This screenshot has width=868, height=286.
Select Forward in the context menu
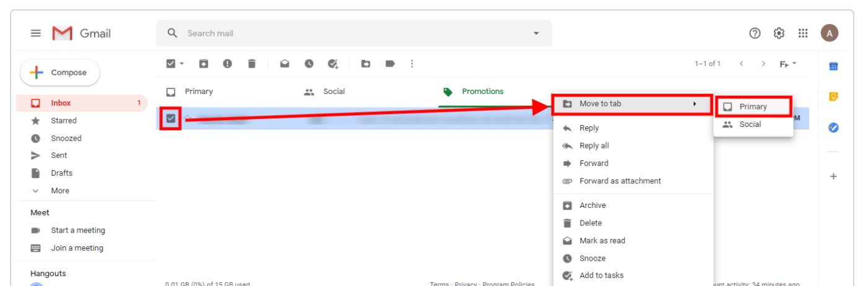[x=633, y=163]
